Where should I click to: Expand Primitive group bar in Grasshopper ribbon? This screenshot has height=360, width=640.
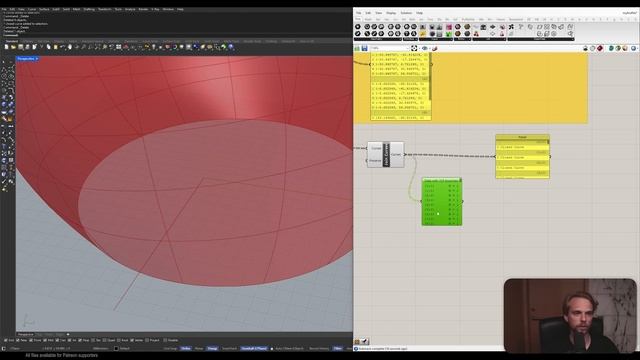tap(411, 39)
